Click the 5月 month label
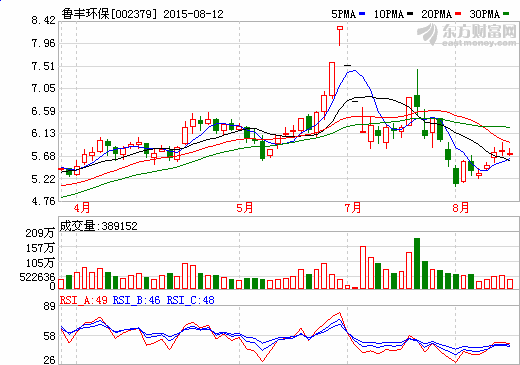 (x=245, y=208)
